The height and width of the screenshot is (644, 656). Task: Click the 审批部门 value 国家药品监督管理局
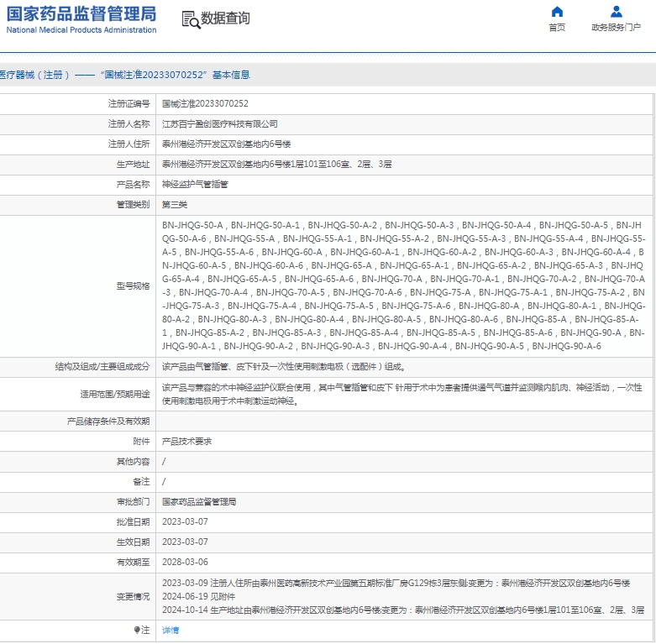click(x=199, y=501)
